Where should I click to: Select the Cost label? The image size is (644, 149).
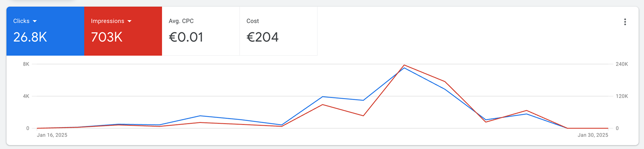(253, 21)
